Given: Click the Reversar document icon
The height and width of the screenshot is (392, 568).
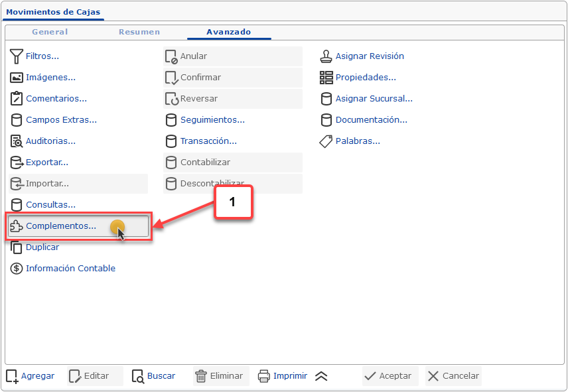Looking at the screenshot, I should click(x=172, y=99).
